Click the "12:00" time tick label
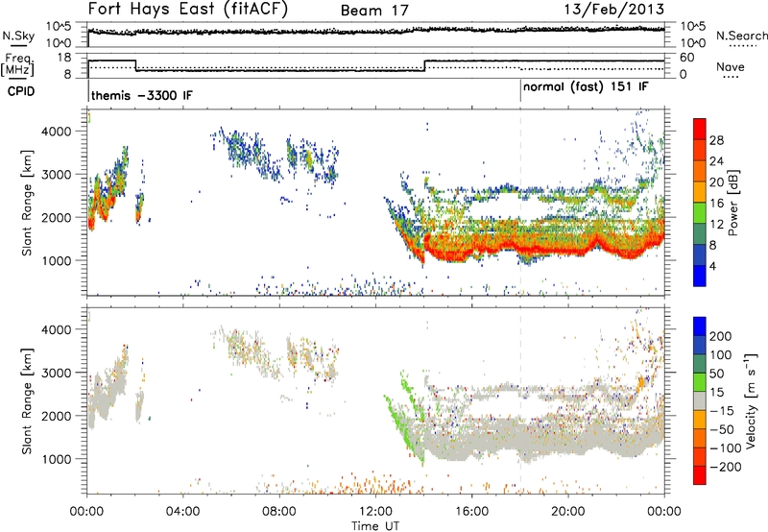This screenshot has width=768, height=532. pyautogui.click(x=375, y=512)
